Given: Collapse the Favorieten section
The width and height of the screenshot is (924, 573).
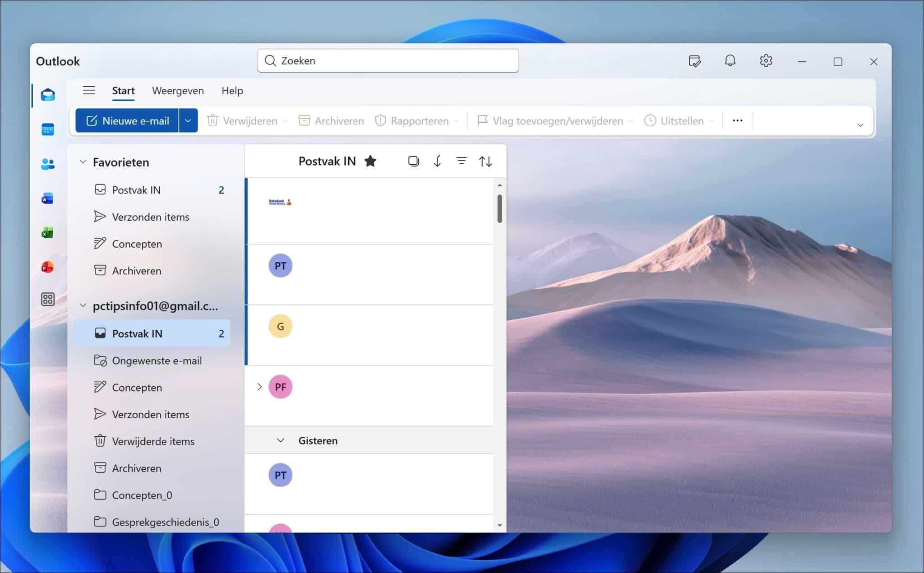Looking at the screenshot, I should coord(83,162).
